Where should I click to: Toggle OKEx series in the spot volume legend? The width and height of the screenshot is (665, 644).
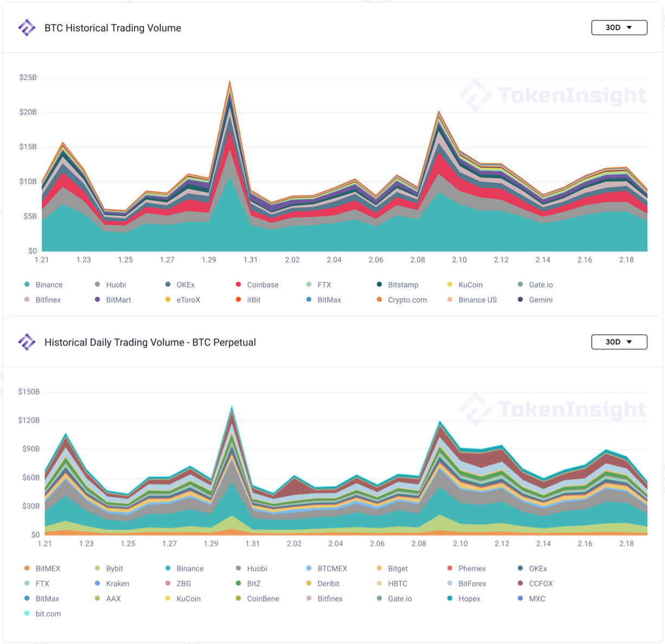click(x=180, y=285)
